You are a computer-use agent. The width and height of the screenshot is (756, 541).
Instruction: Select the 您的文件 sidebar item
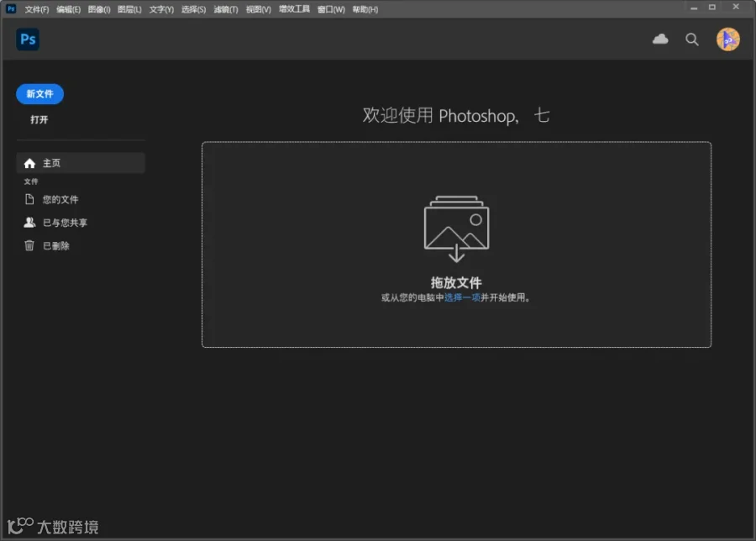click(x=81, y=199)
